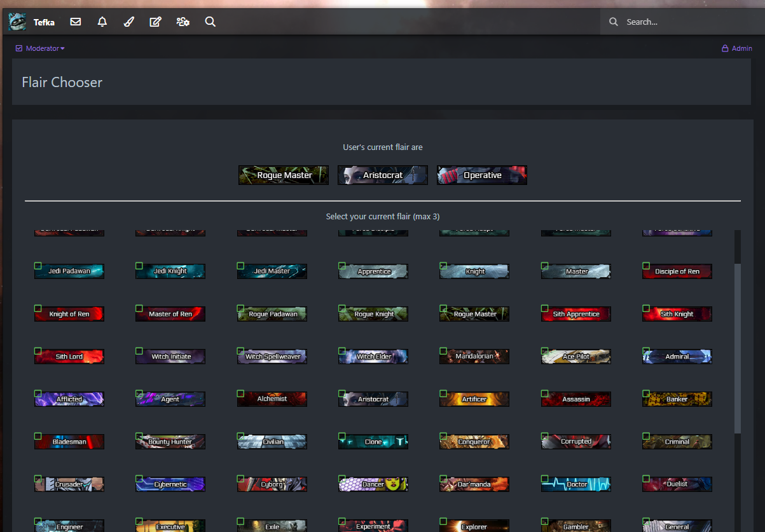Tick the Sith Lord flair checkbox
Viewport: 765px width, 532px height.
(38, 351)
